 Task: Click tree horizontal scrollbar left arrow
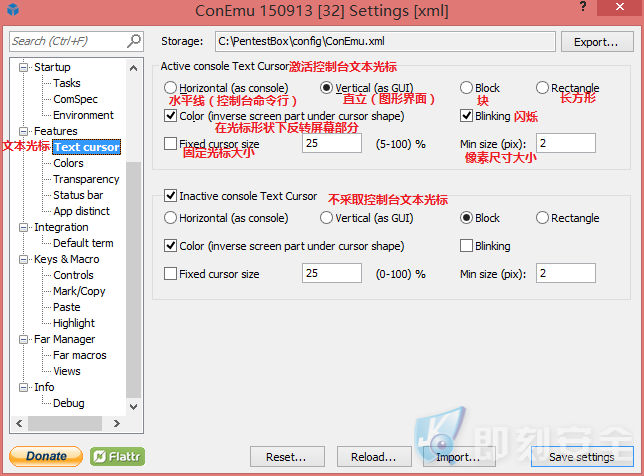pos(19,423)
